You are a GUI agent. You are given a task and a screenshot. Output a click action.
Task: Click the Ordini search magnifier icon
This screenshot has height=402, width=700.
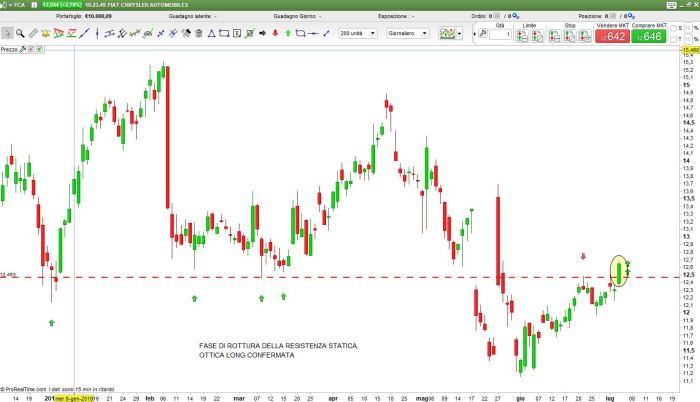[x=516, y=16]
